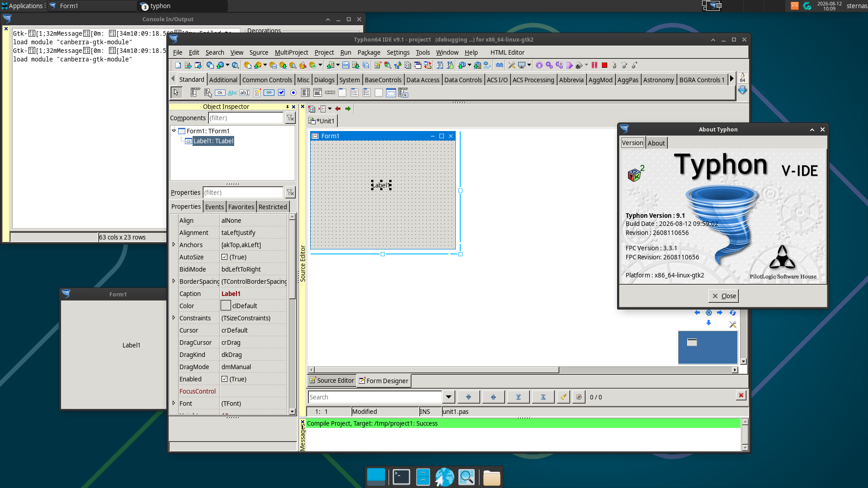
Task: Open the File menu
Action: (178, 52)
